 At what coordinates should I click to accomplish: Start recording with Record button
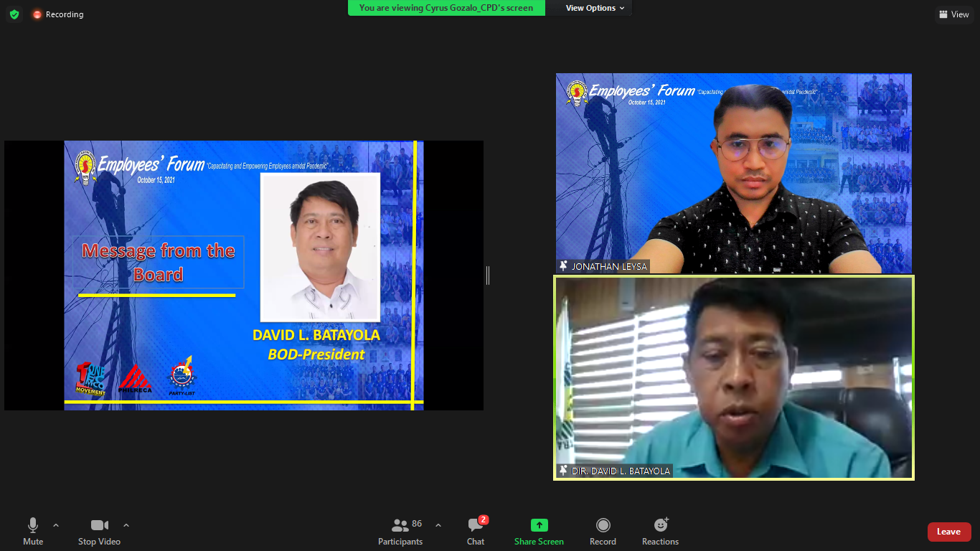[603, 532]
